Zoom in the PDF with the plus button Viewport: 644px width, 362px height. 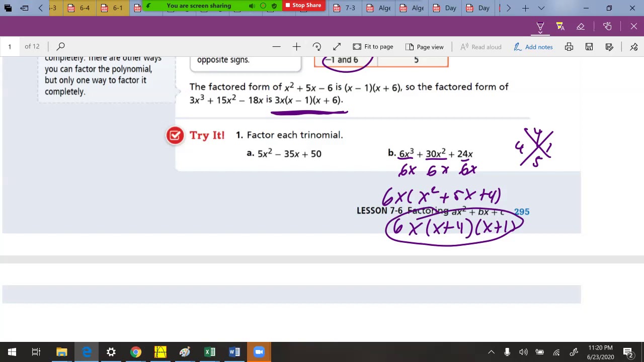point(296,47)
